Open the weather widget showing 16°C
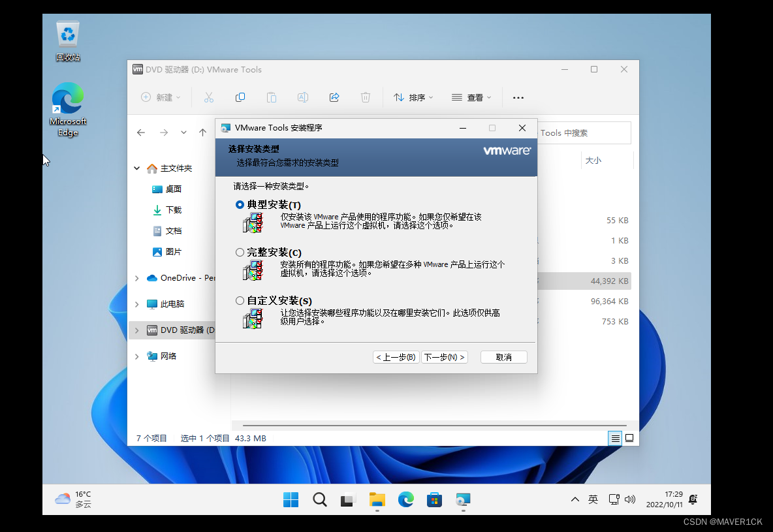The image size is (773, 532). 74,499
